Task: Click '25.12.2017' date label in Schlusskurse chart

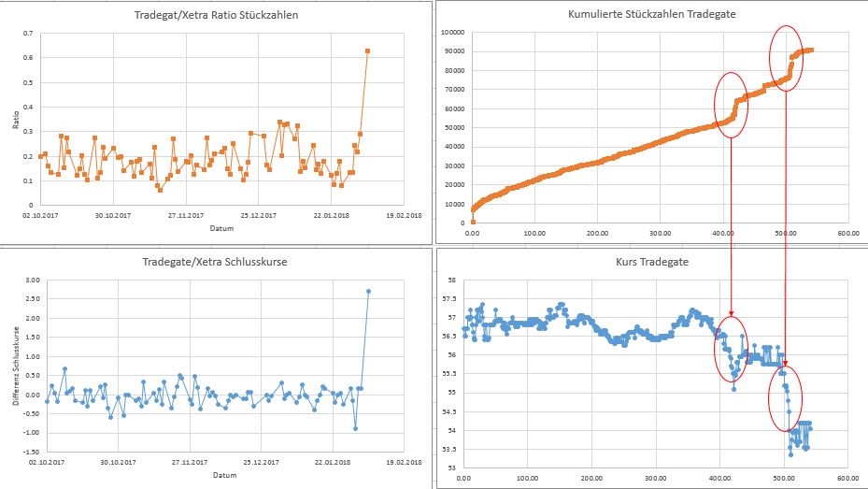Action: [262, 463]
